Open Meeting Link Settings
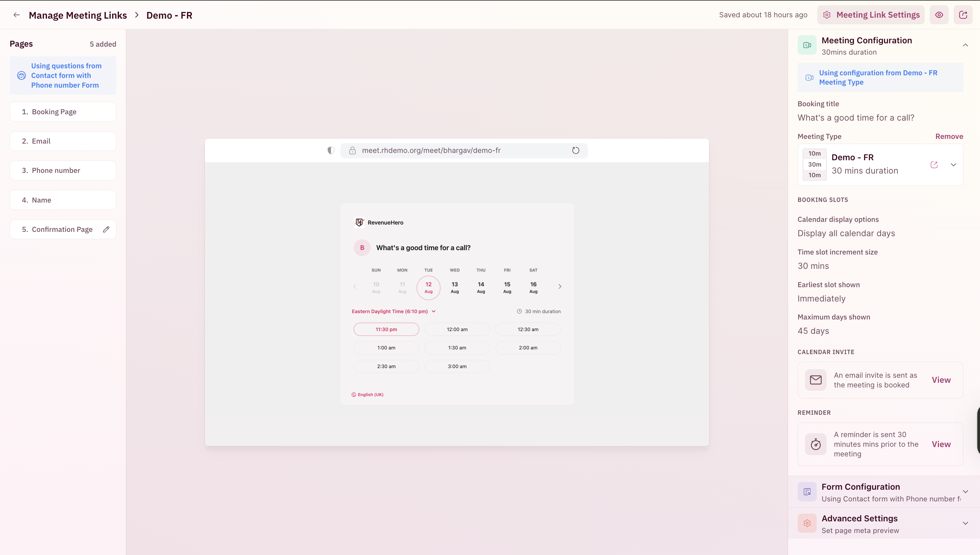This screenshot has width=980, height=555. 871,15
